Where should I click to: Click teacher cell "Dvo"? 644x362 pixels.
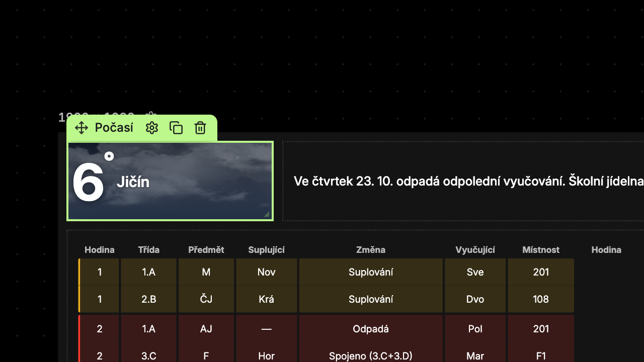(x=475, y=299)
